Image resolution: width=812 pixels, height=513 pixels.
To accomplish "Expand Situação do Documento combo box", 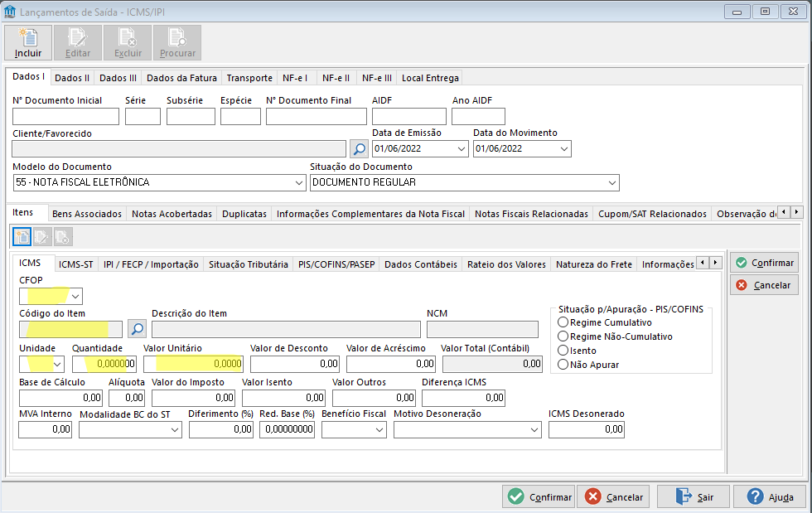I will pos(612,182).
